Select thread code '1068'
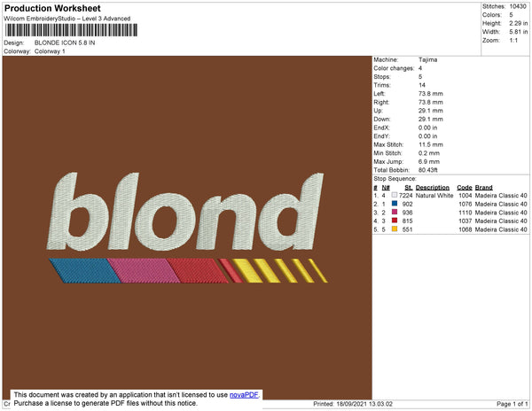Image resolution: width=532 pixels, height=411 pixels. coord(465,229)
